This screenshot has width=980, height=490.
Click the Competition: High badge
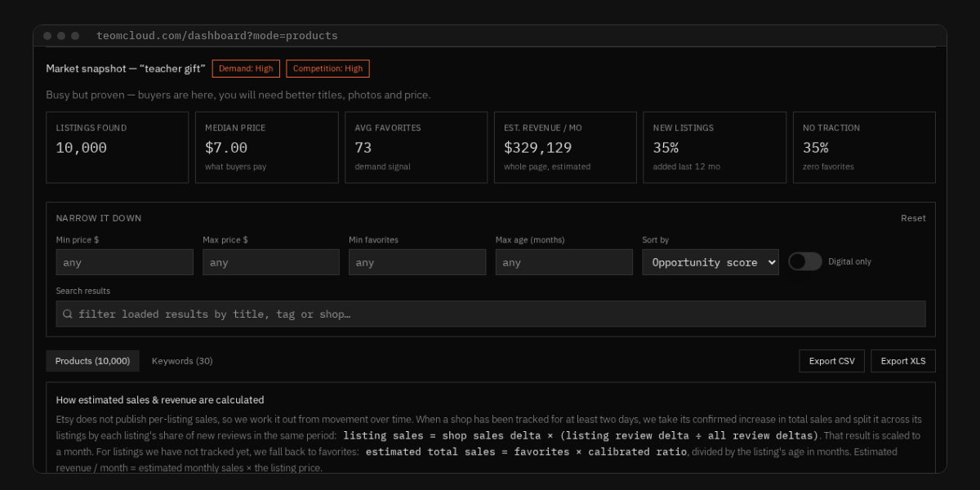click(x=327, y=69)
